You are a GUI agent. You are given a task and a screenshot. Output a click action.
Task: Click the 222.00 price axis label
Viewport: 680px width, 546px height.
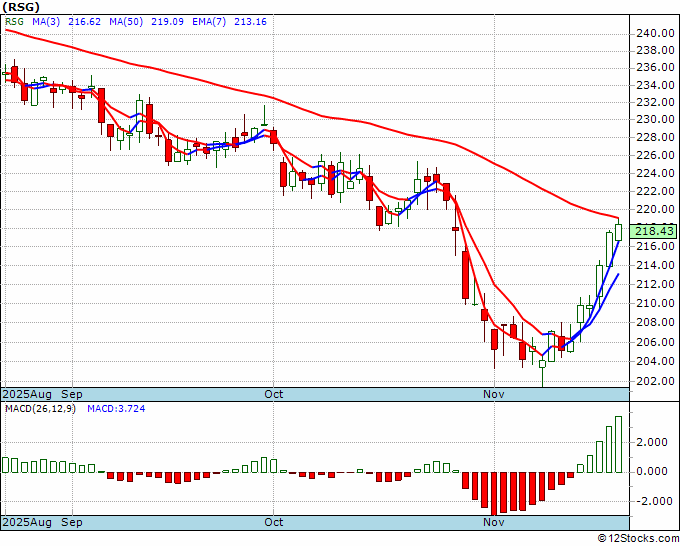point(655,191)
